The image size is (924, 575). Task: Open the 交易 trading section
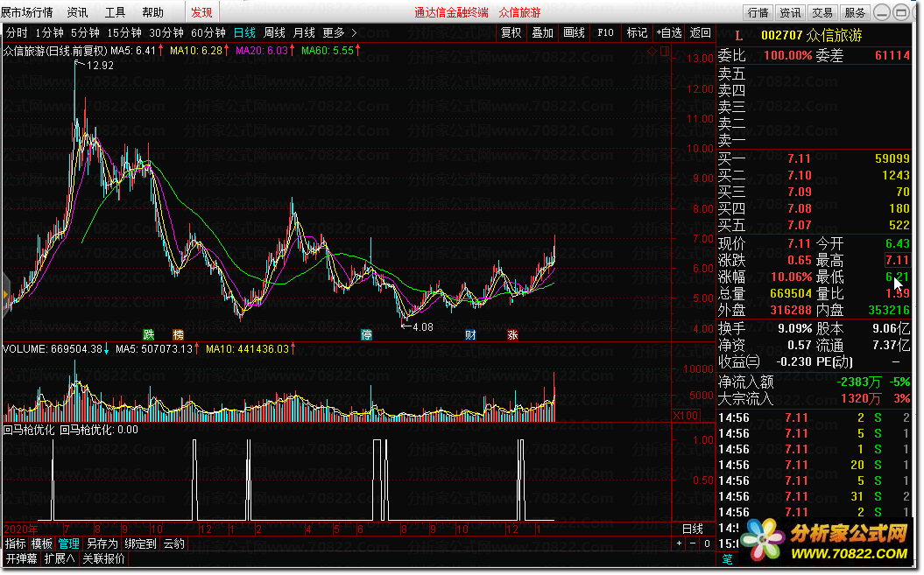coord(822,12)
